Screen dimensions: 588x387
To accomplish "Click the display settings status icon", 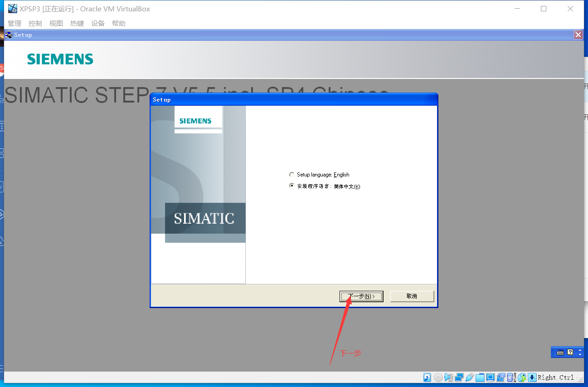I will tap(491, 377).
